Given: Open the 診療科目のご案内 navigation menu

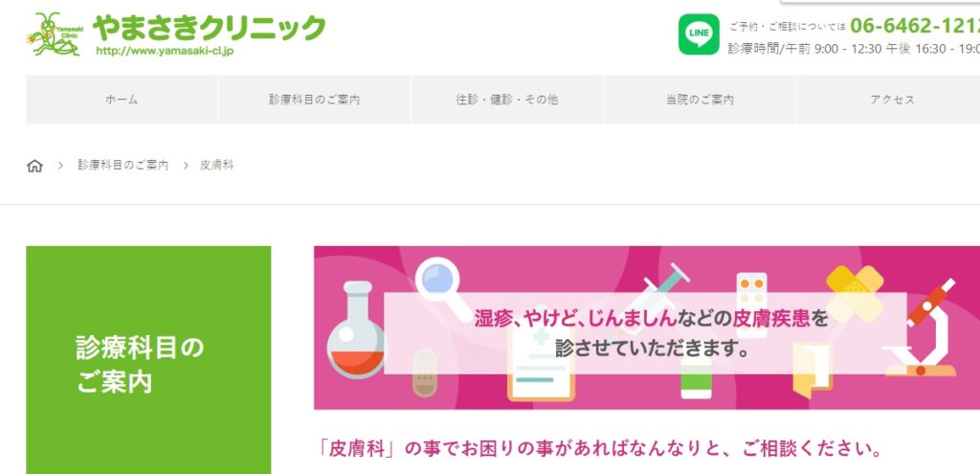Looking at the screenshot, I should coord(314,100).
